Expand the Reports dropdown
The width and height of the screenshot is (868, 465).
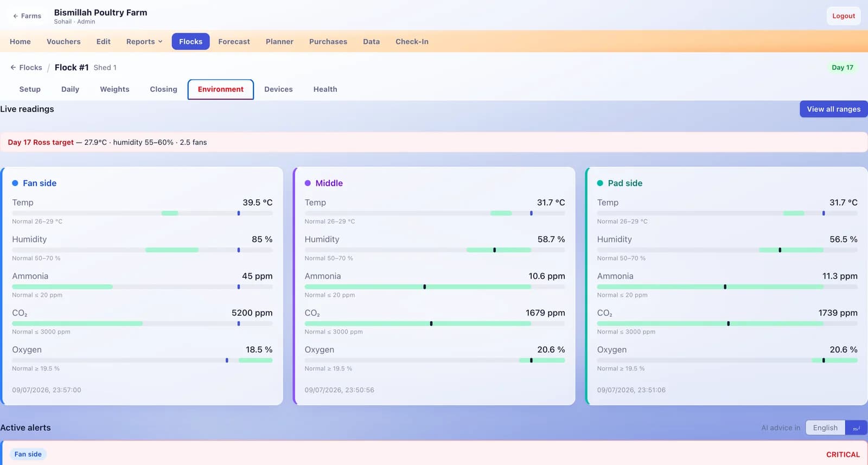144,41
